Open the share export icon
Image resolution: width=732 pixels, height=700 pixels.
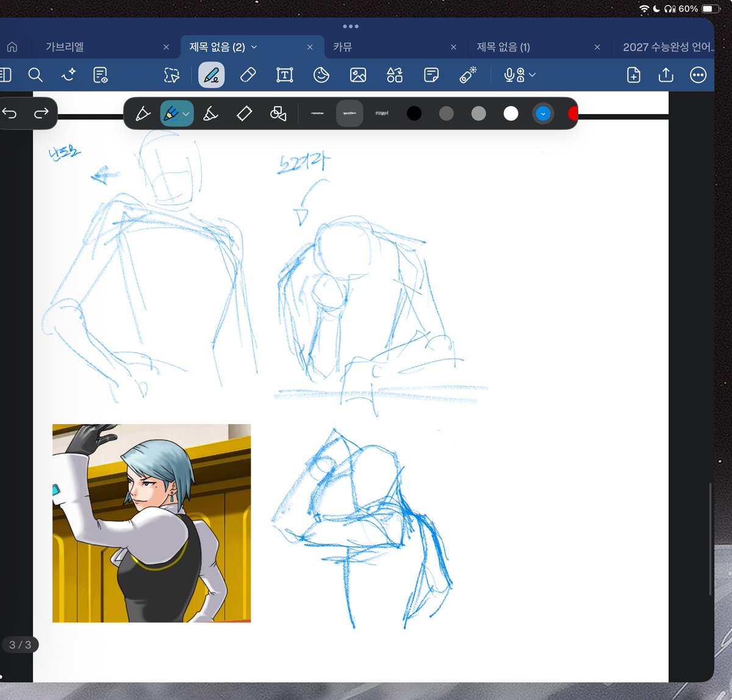(x=666, y=74)
